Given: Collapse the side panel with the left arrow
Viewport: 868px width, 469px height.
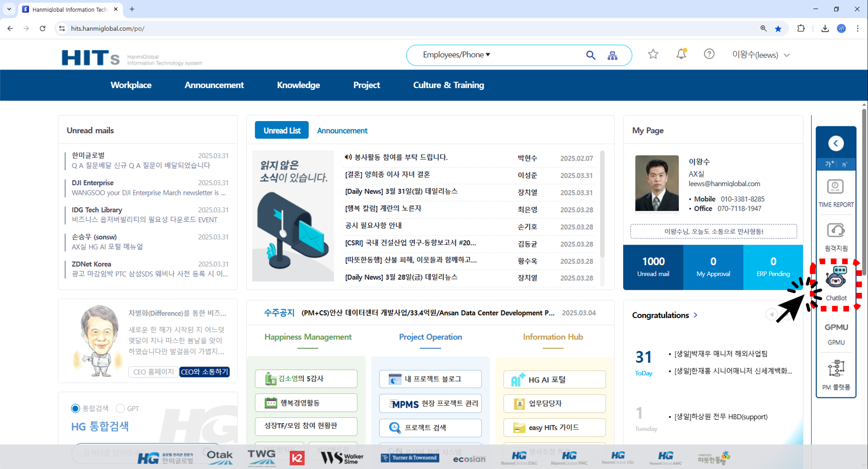Looking at the screenshot, I should click(x=836, y=143).
